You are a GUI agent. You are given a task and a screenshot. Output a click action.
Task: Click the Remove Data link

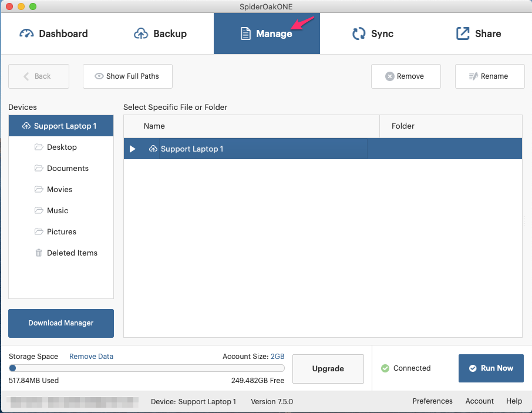(x=91, y=357)
